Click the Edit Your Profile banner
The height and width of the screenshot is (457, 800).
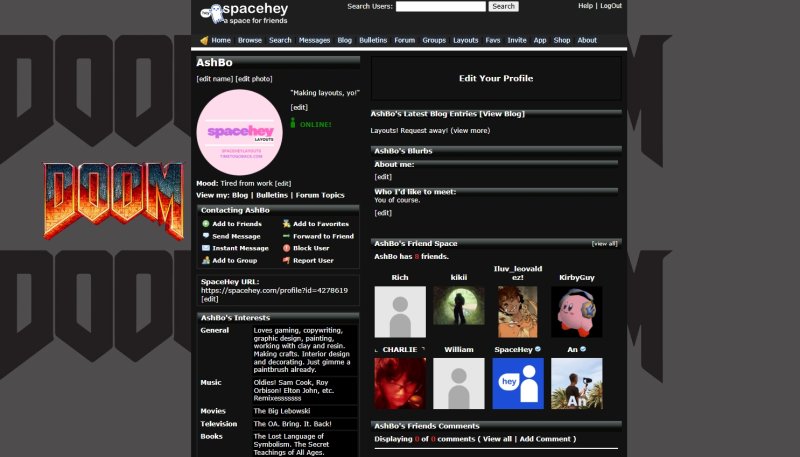[x=496, y=78]
